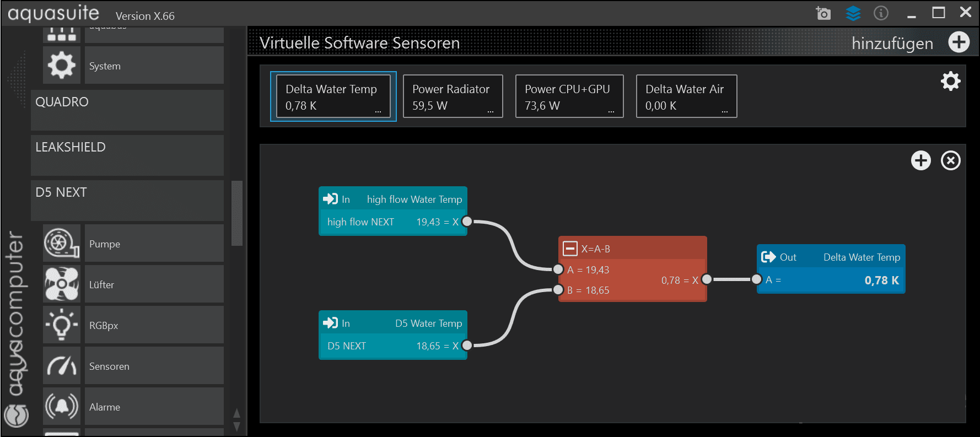Collapse the D5 NEXT device section
Screen dimensions: 980x437
click(x=127, y=201)
